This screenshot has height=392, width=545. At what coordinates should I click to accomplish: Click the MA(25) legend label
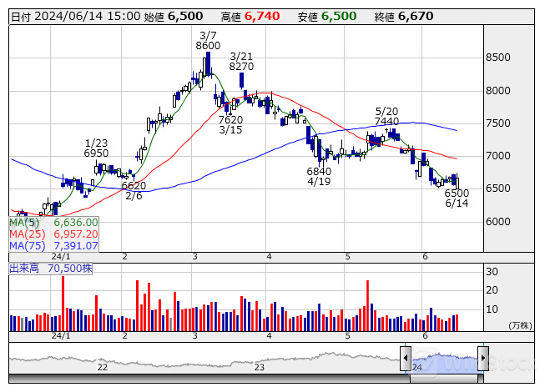tap(26, 234)
